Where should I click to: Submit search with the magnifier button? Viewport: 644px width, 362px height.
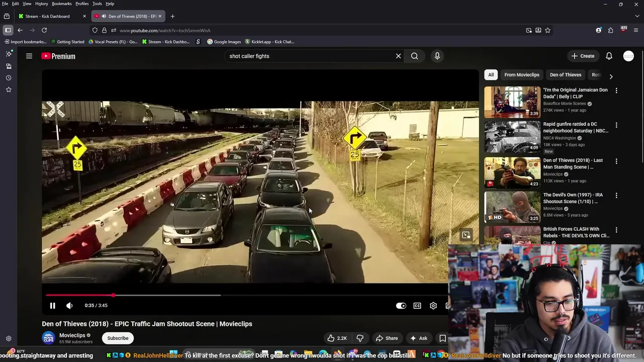(x=415, y=56)
